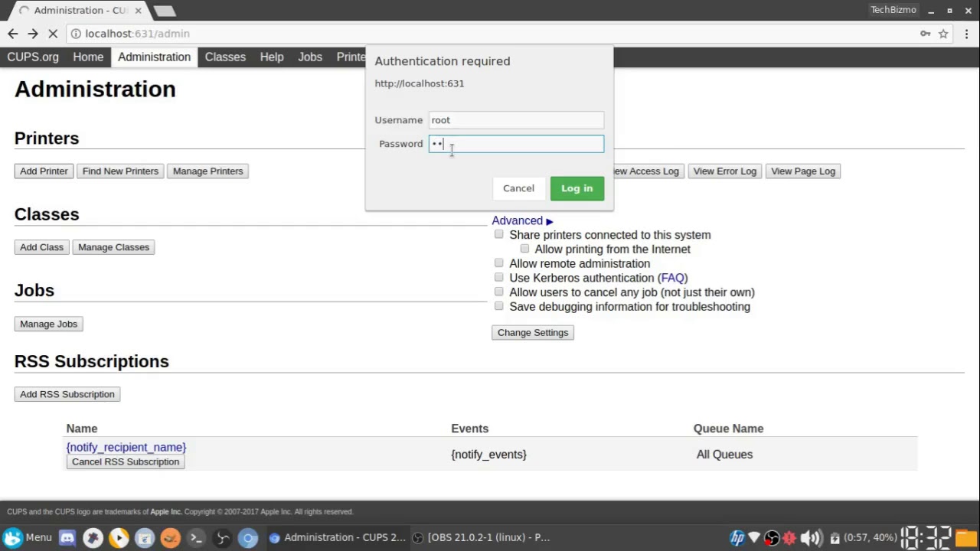980x551 pixels.
Task: Open Chrome three-dot menu
Action: (x=966, y=34)
